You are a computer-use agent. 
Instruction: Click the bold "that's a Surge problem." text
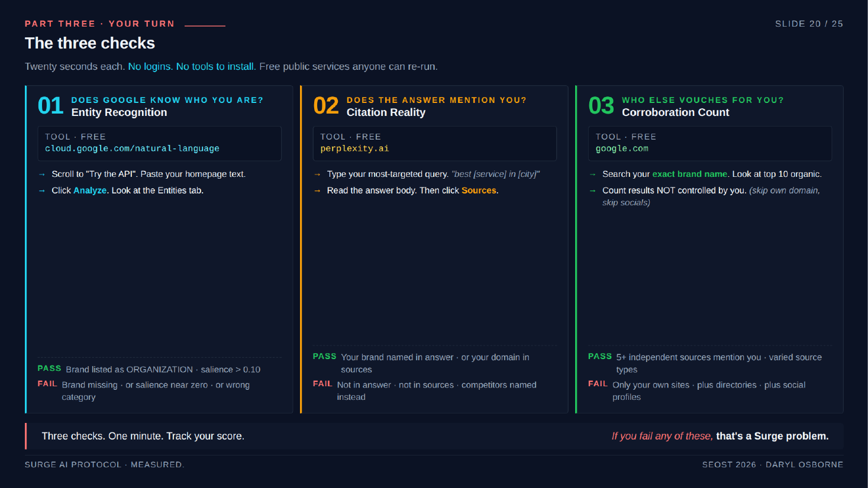point(772,436)
